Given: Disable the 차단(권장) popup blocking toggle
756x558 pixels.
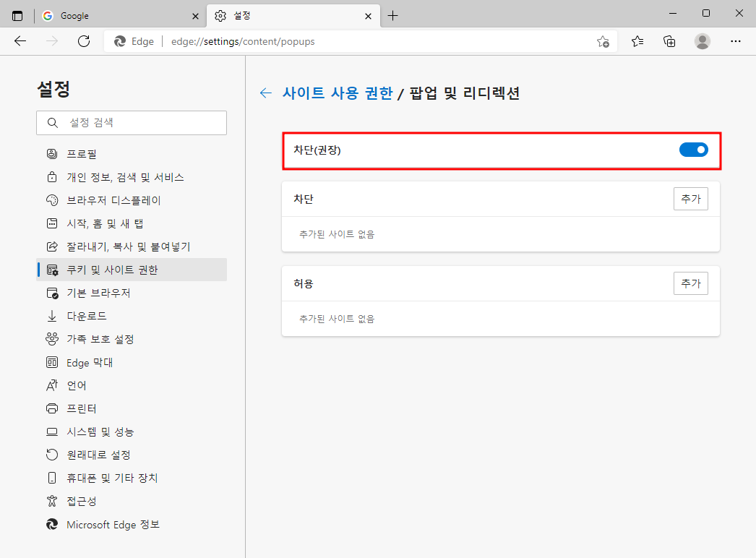Looking at the screenshot, I should click(x=693, y=150).
